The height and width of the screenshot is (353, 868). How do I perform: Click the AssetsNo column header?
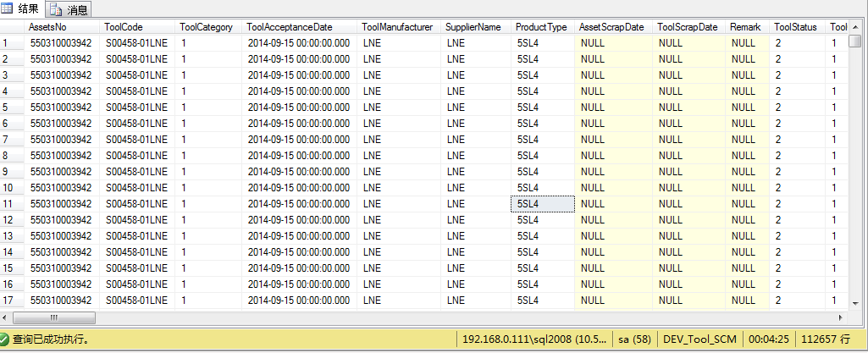click(x=63, y=27)
